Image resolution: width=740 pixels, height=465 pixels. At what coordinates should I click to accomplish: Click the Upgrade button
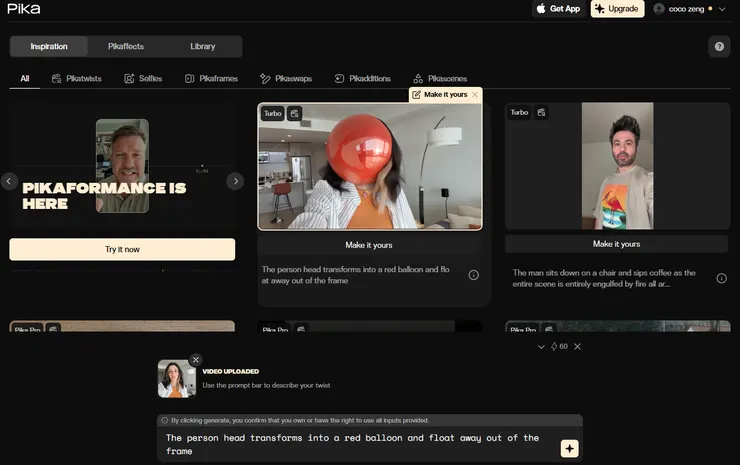tap(617, 8)
